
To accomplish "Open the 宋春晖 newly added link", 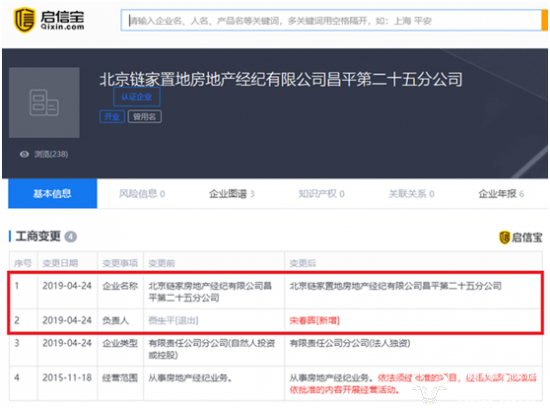I will tap(314, 320).
